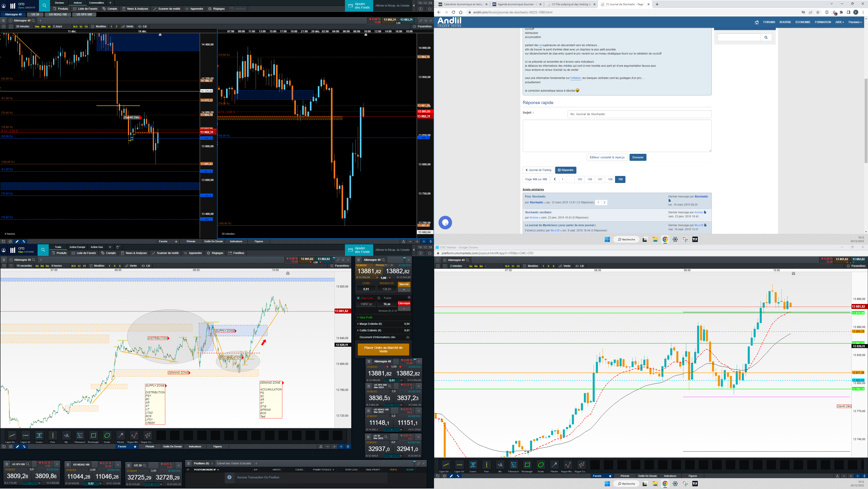The height and width of the screenshot is (489, 868).
Task: Pick the Ovale tool in bottom-left toolbar
Action: [107, 435]
